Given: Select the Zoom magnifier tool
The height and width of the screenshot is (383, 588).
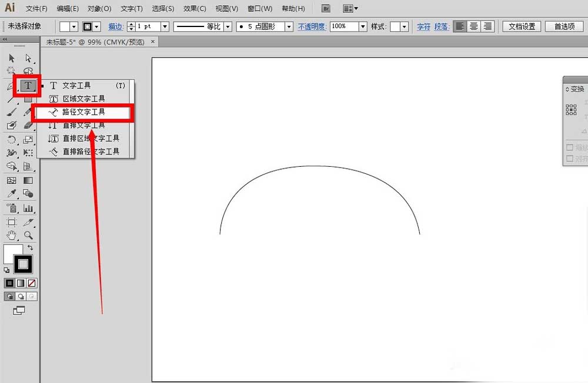Looking at the screenshot, I should pyautogui.click(x=28, y=236).
